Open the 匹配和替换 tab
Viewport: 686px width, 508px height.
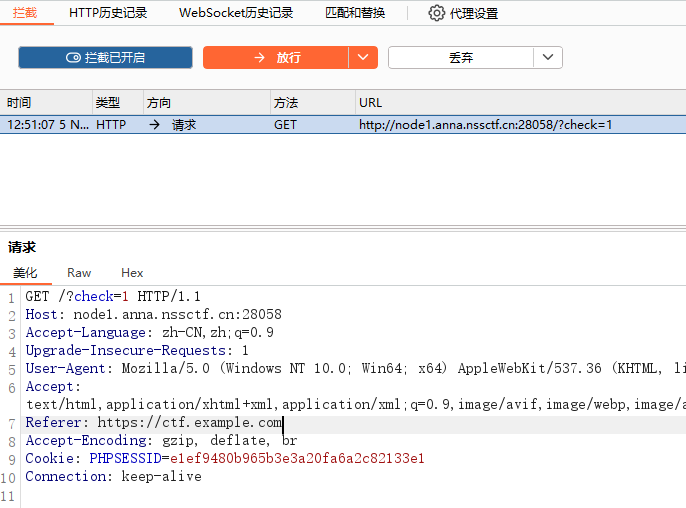pos(355,13)
